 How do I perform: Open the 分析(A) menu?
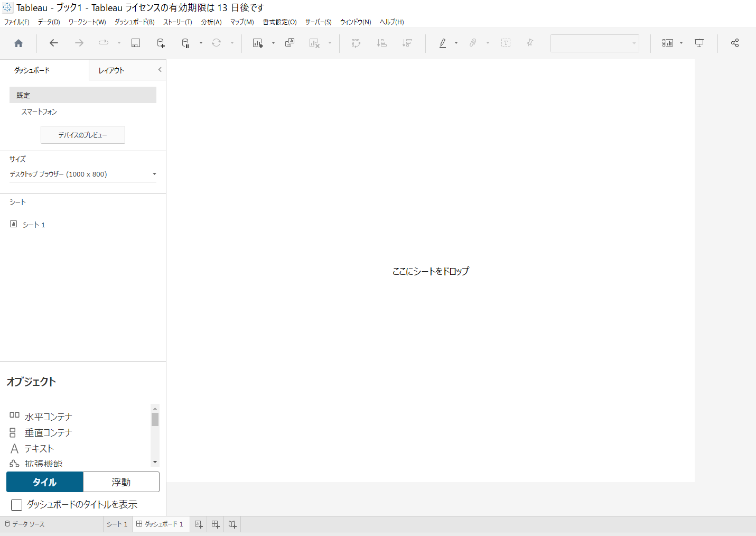[x=211, y=22]
